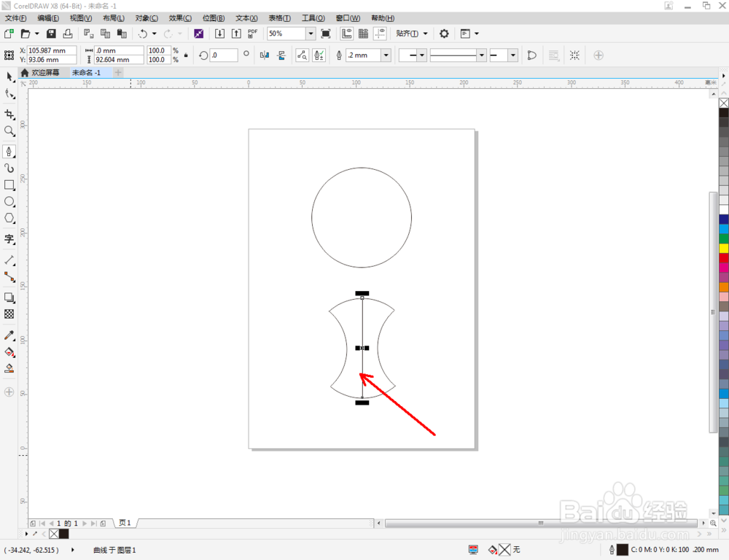Open the Effects menu
Image resolution: width=729 pixels, height=560 pixels.
(x=180, y=17)
